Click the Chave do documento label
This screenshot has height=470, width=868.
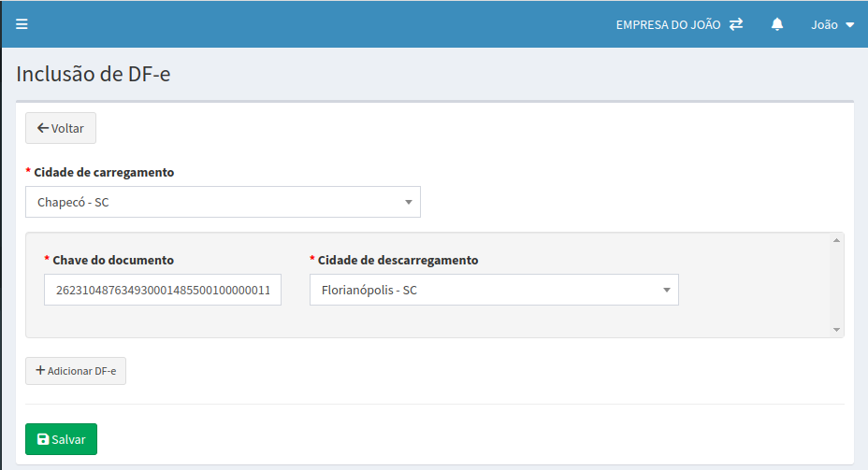pyautogui.click(x=113, y=260)
